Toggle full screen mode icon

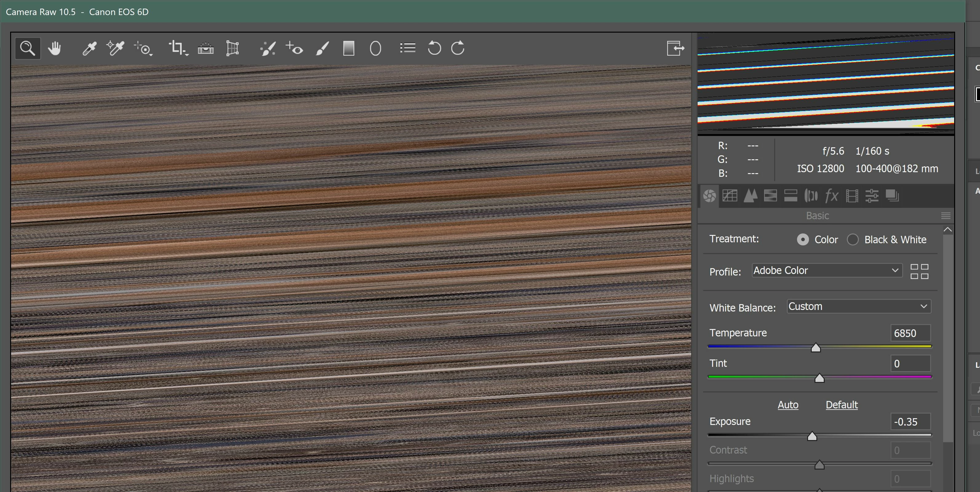[675, 48]
